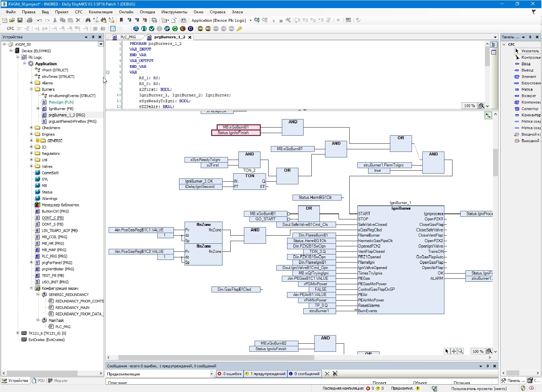
Task: Click the horizontal scrollbar of CFC canvas
Action: [x=216, y=357]
